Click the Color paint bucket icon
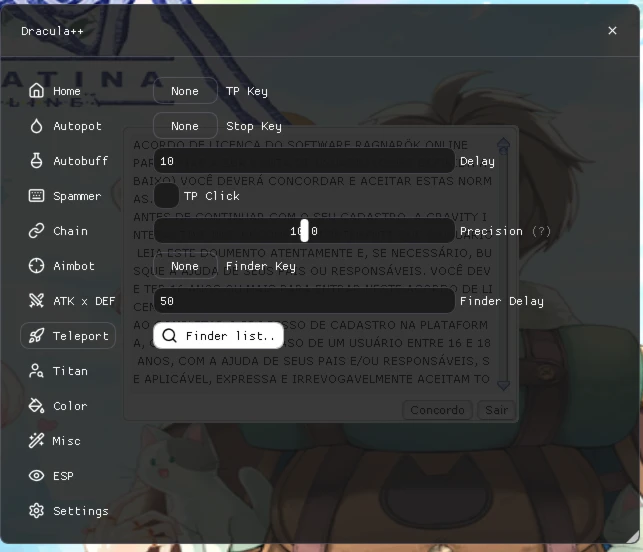 (36, 406)
